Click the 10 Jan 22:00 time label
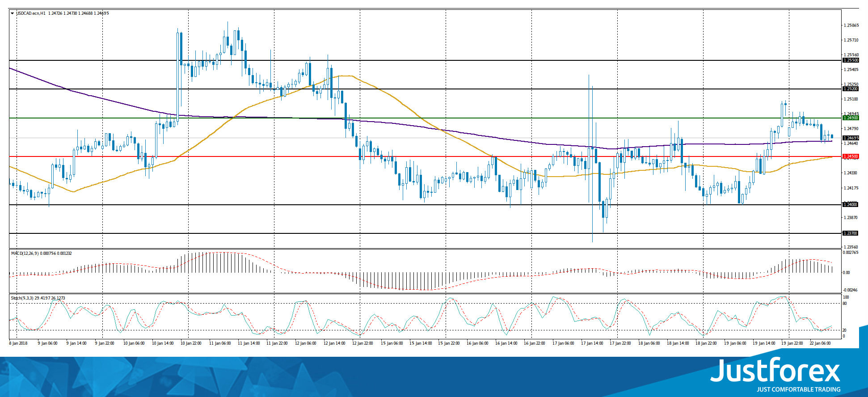This screenshot has height=397, width=868. 191,343
